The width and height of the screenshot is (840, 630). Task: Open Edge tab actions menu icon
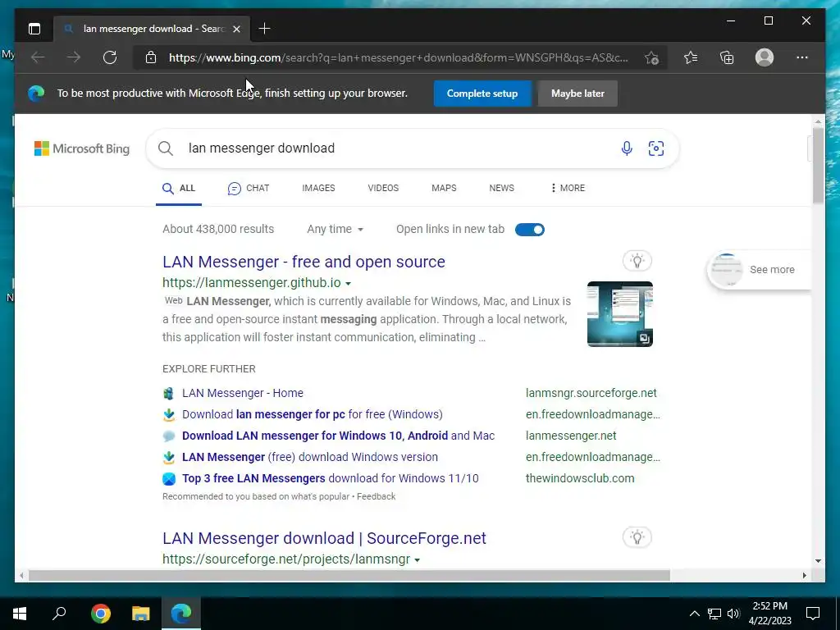(x=34, y=29)
